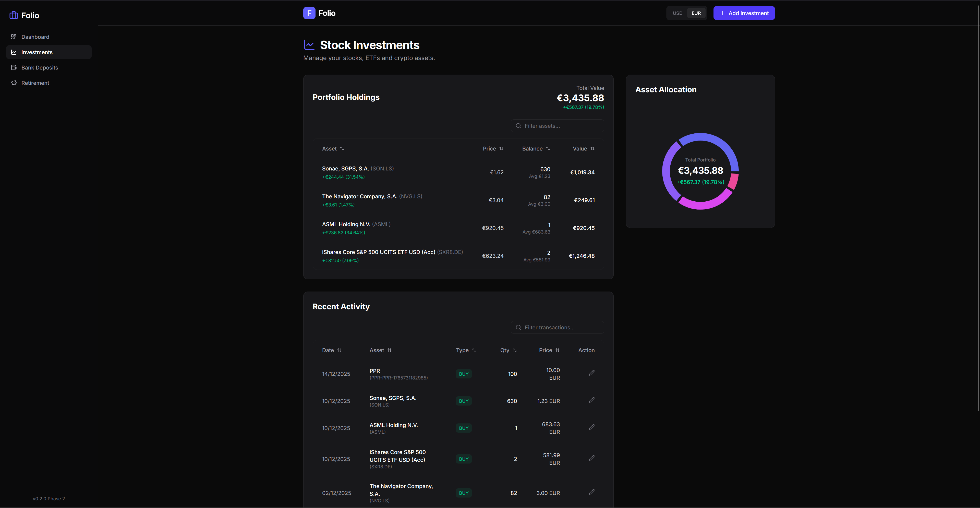This screenshot has width=980, height=508.
Task: Click the chart icon beside Stock Investments title
Action: 309,44
